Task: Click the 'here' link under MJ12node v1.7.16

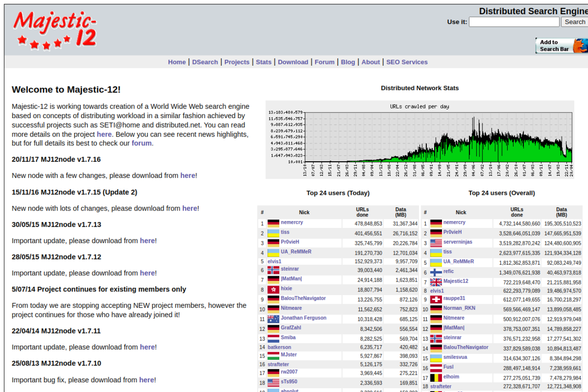Action: click(187, 176)
